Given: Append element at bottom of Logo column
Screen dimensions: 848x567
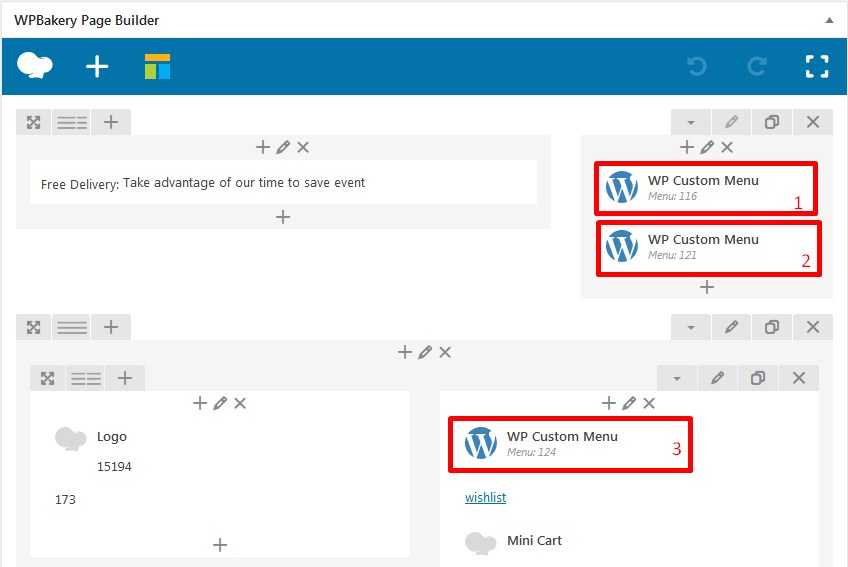Looking at the screenshot, I should [220, 545].
